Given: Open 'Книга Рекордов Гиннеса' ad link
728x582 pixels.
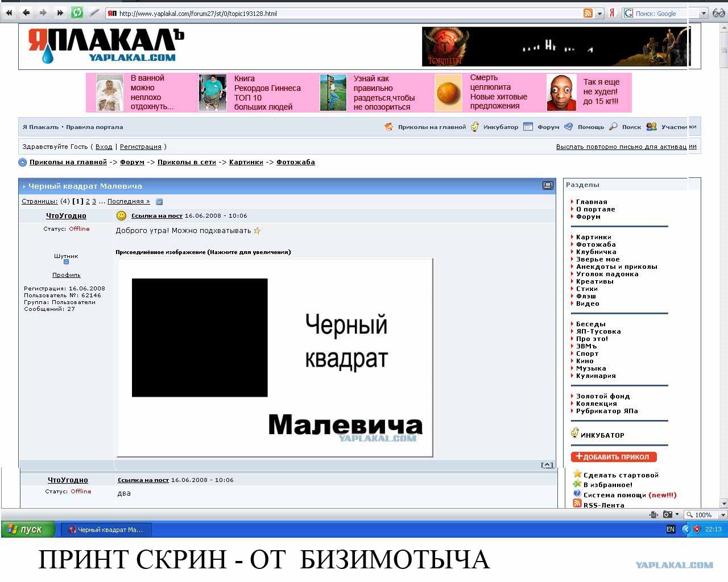Looking at the screenshot, I should tap(267, 93).
